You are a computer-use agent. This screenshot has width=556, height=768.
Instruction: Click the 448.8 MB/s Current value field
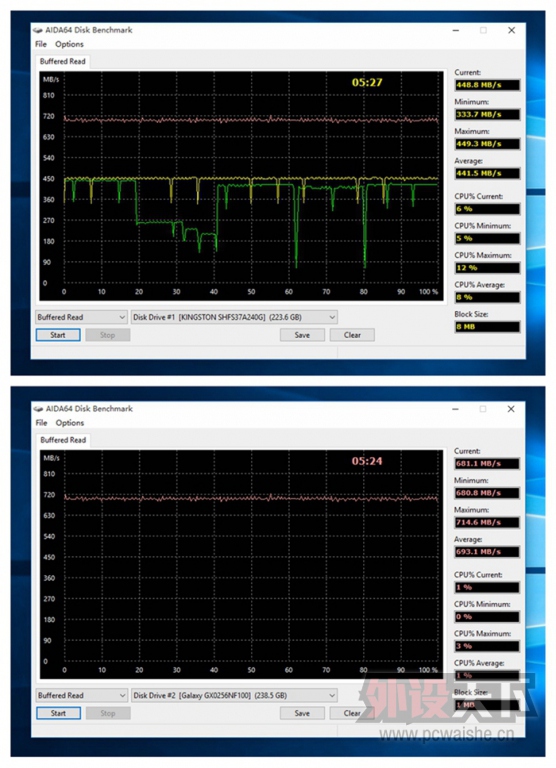(487, 85)
